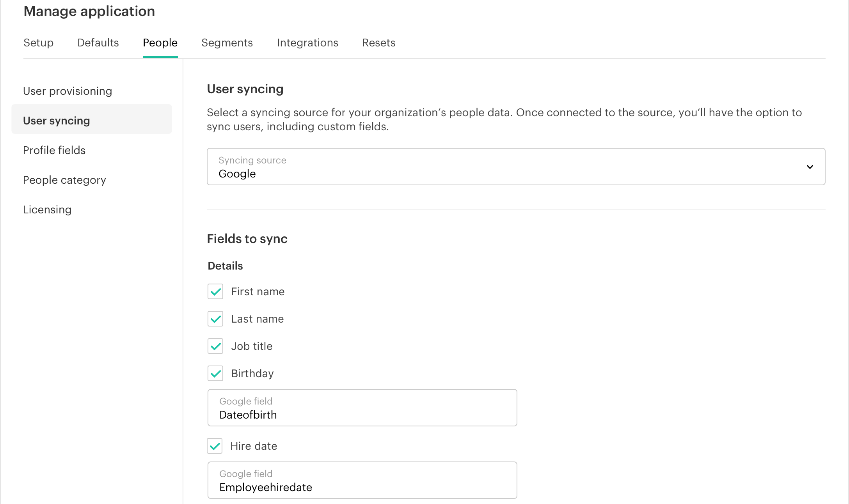Click the Fields to sync heading
The height and width of the screenshot is (504, 849).
[247, 238]
